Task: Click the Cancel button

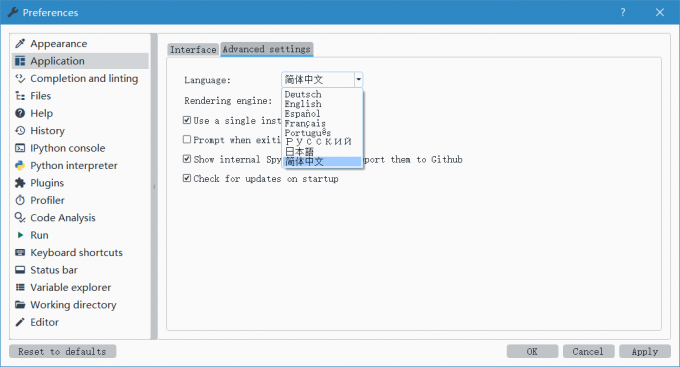Action: click(588, 351)
